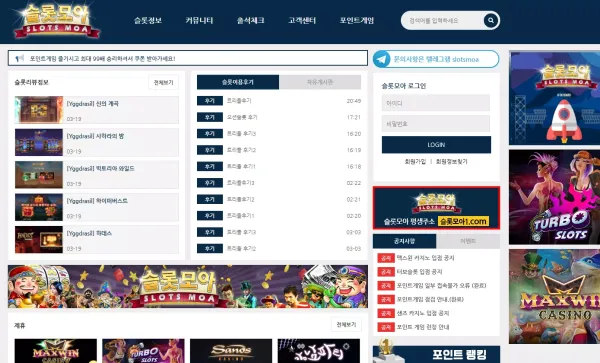Open the 터보슬롯 입점 공지 notice

[419, 272]
